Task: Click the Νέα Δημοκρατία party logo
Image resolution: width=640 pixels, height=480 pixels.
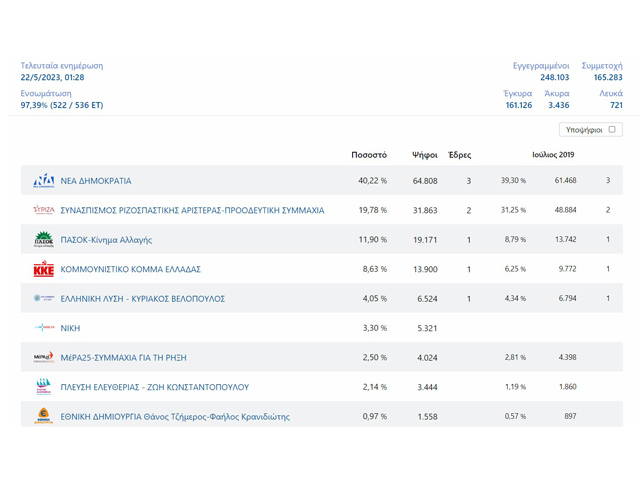Action: point(44,181)
